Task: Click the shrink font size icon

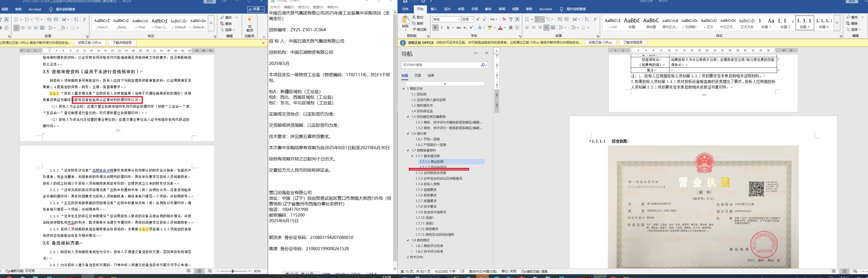Action: click(484, 19)
